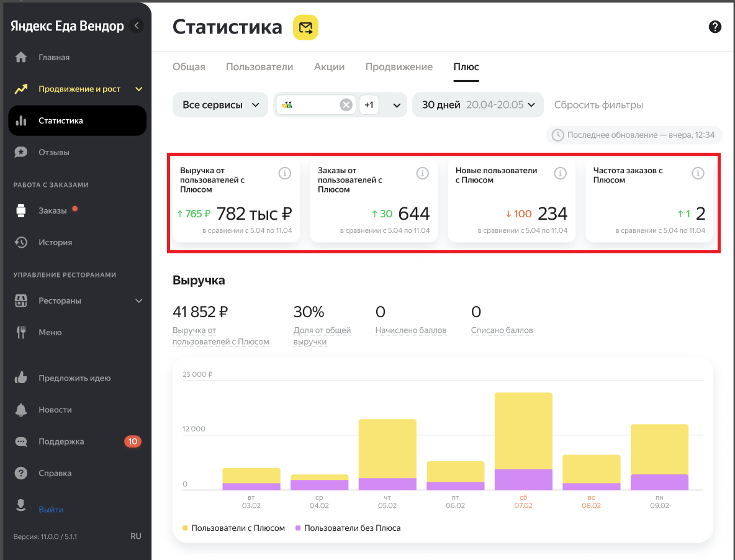The width and height of the screenshot is (735, 560).
Task: Click the Выйти logout link
Action: pos(51,509)
